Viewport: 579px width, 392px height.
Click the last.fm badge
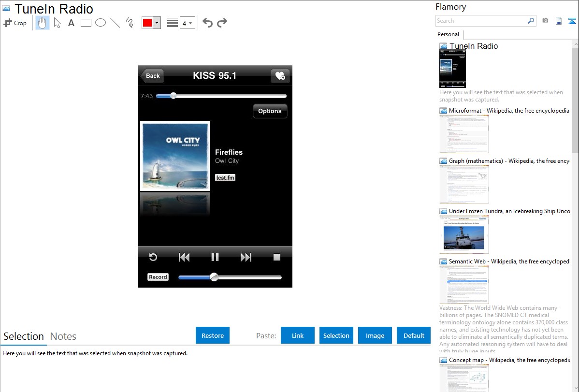225,178
